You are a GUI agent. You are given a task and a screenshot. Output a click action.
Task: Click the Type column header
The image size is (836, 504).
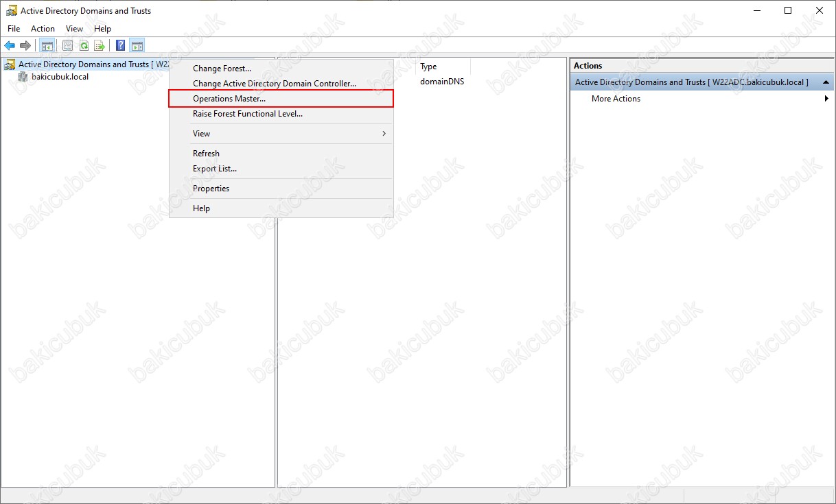pos(443,67)
